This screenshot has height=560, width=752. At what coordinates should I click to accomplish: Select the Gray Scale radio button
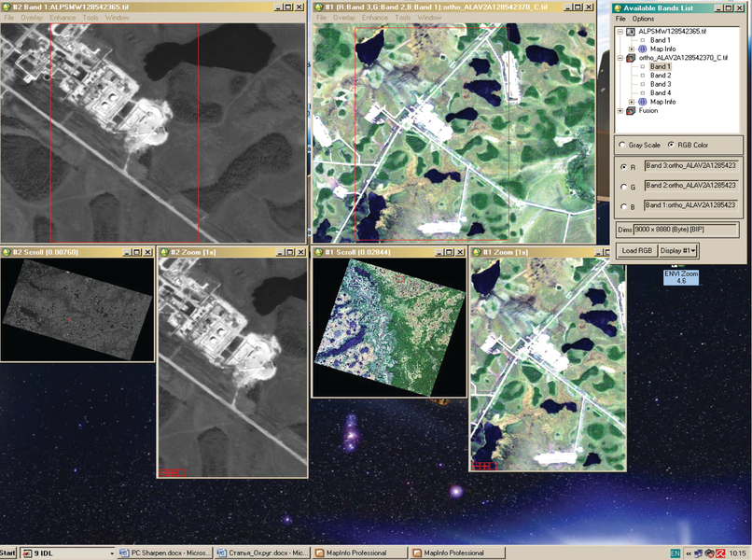(x=622, y=146)
